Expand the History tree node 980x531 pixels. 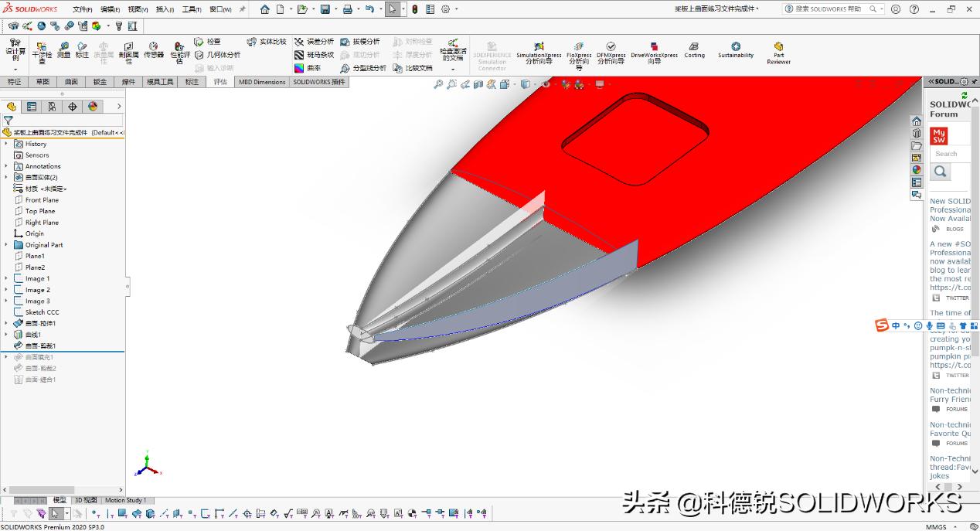[6, 144]
